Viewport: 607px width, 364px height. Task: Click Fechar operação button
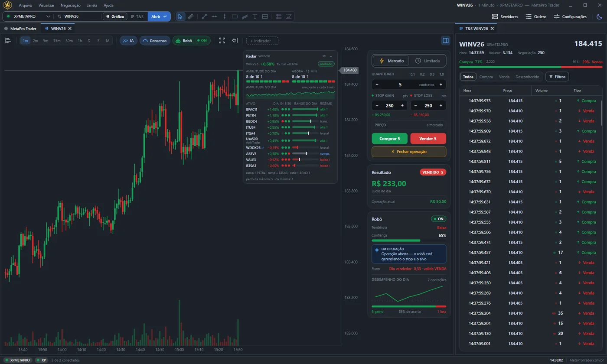pos(409,152)
